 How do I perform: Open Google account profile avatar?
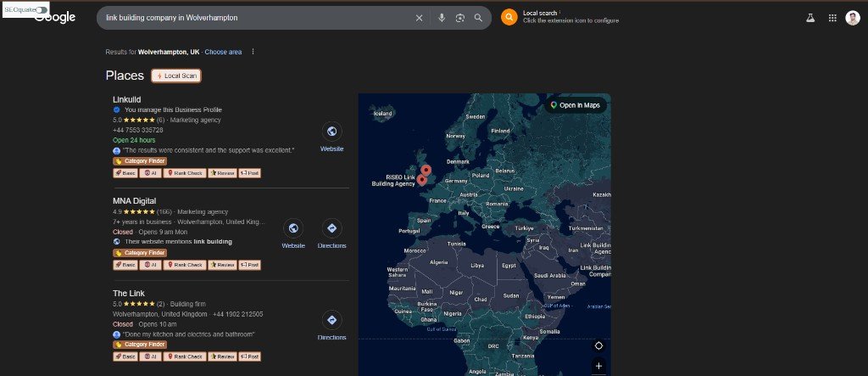coord(853,18)
